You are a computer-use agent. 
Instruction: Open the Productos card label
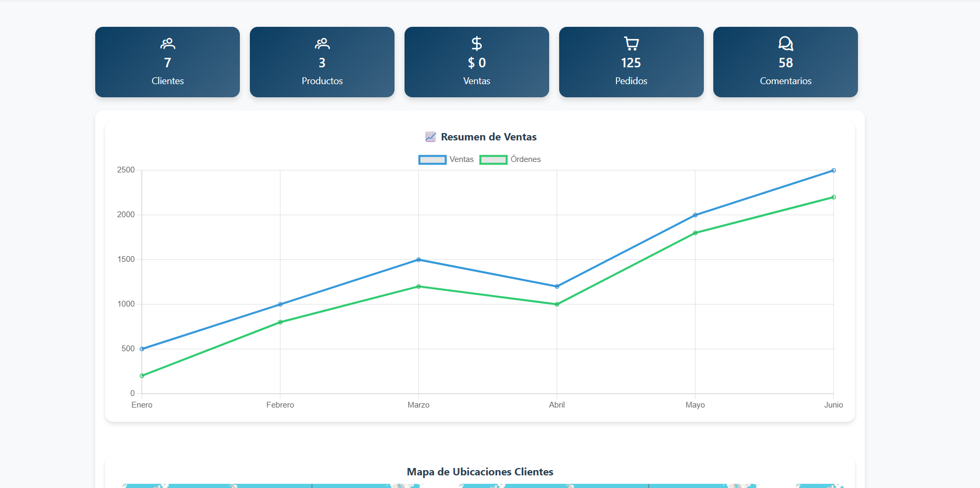322,81
